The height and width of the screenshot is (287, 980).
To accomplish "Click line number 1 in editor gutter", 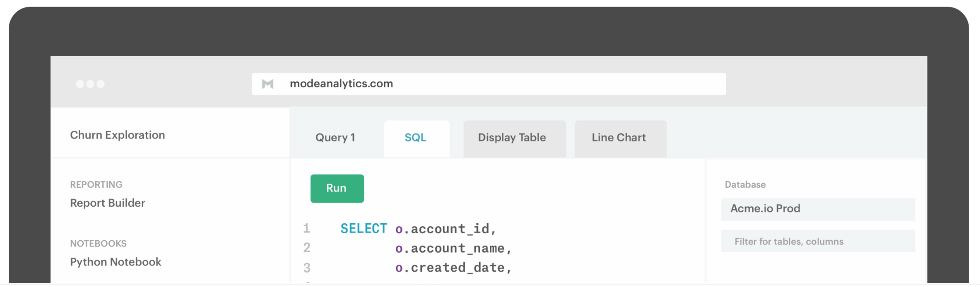I will [306, 228].
